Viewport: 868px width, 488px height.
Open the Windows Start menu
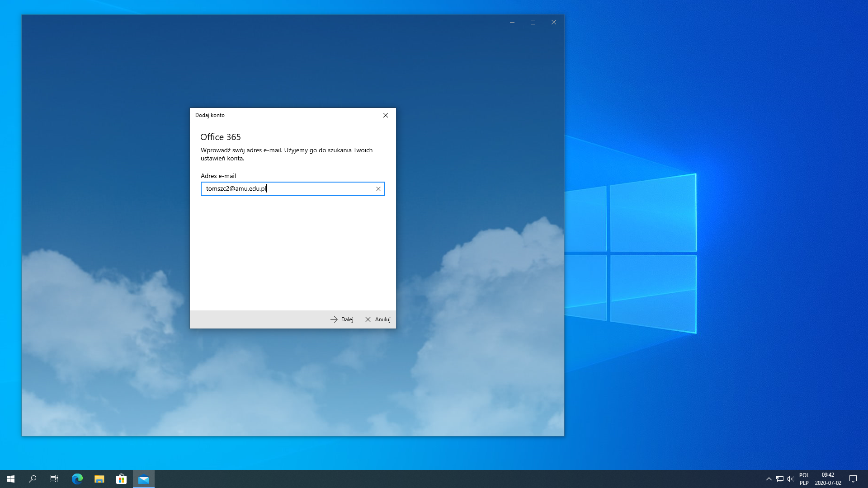(x=11, y=479)
